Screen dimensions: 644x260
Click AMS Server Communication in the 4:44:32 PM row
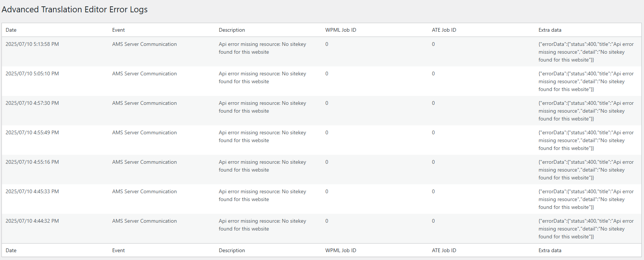pos(145,221)
